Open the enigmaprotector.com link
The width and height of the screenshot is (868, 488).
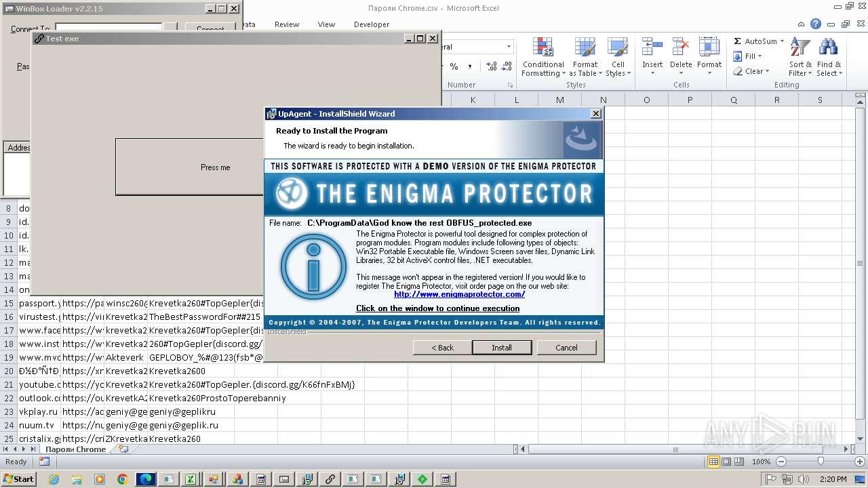pos(459,294)
